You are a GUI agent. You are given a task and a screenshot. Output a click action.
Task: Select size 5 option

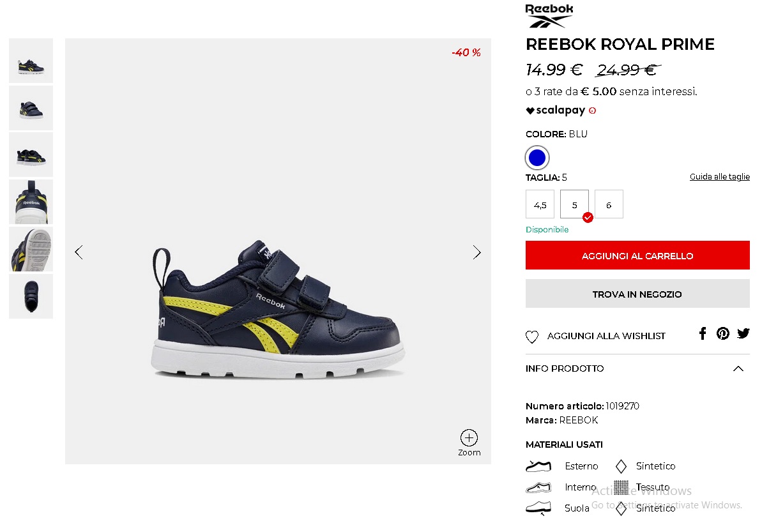(x=574, y=204)
